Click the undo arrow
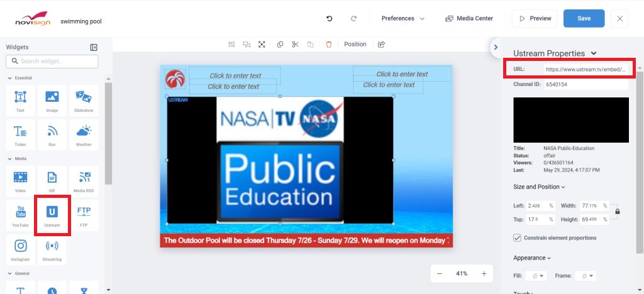The width and height of the screenshot is (644, 294). [329, 18]
